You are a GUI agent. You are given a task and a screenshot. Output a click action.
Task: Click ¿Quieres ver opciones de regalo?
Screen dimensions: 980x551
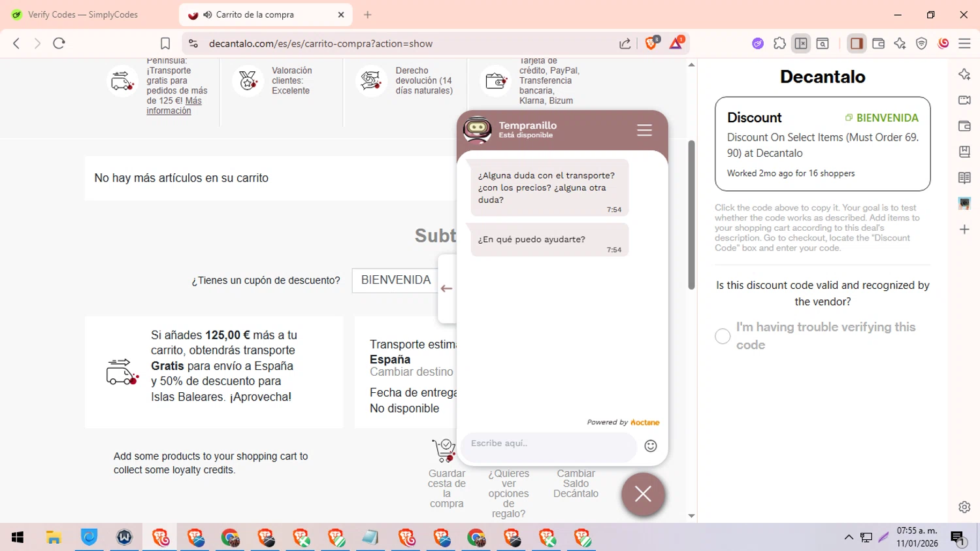pos(509,493)
